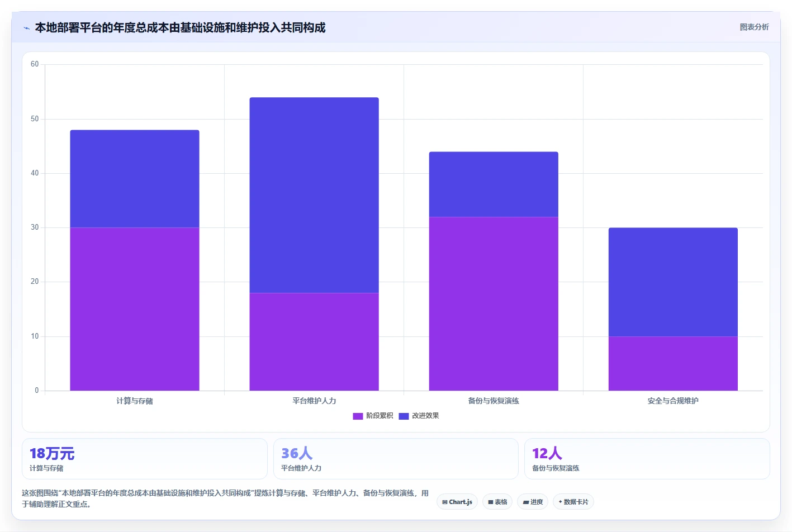Select the blue segment of 安全与合规维护 bar
792x532 pixels.
(673, 282)
